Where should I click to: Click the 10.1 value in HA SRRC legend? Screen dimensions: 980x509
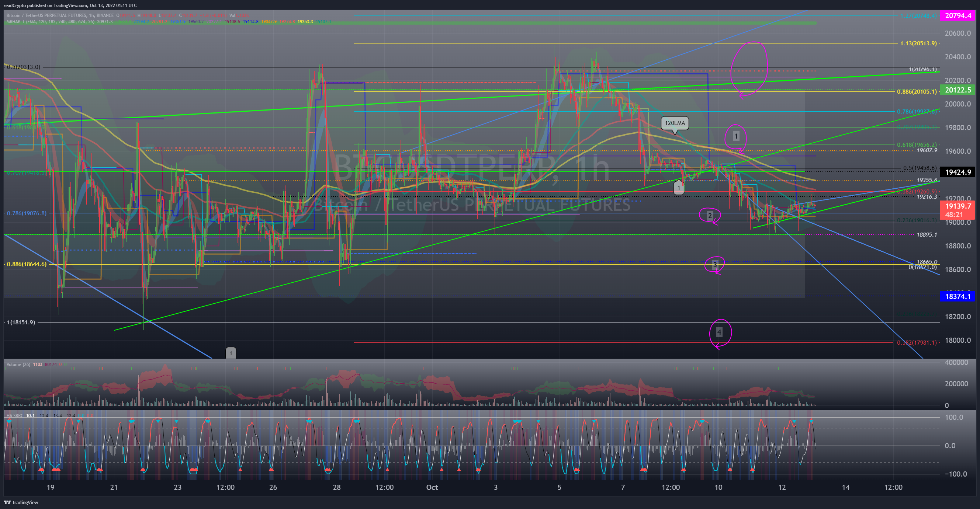click(x=30, y=415)
